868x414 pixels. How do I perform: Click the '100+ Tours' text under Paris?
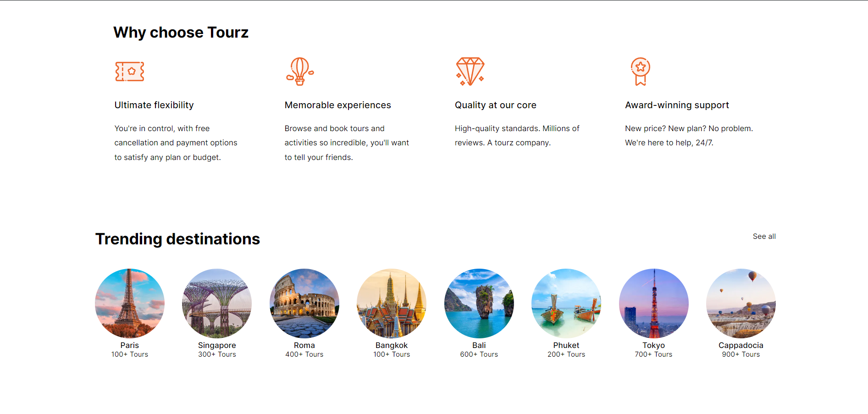pyautogui.click(x=130, y=354)
